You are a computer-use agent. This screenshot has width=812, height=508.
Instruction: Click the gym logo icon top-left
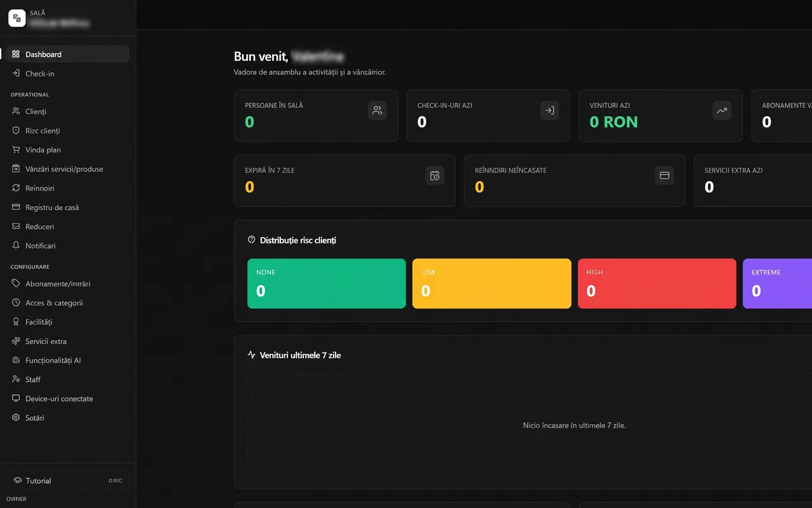click(x=17, y=18)
